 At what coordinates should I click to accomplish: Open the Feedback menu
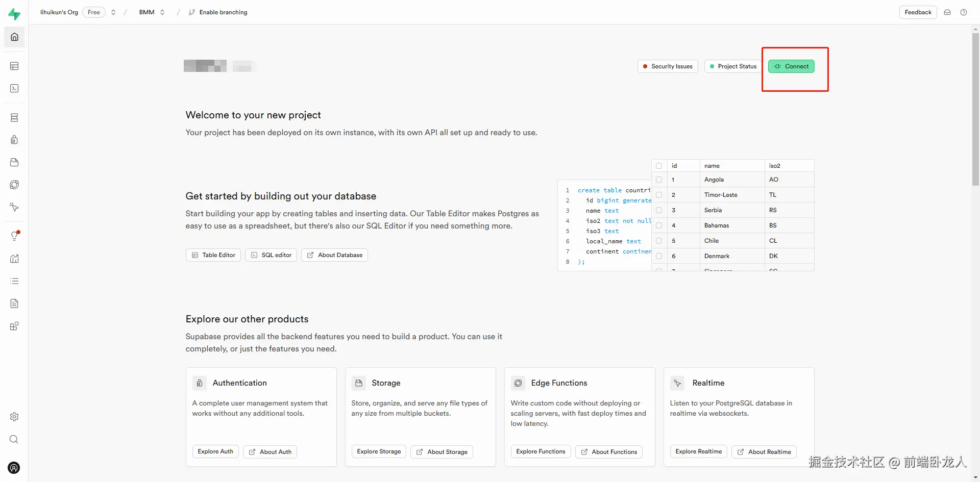click(918, 12)
